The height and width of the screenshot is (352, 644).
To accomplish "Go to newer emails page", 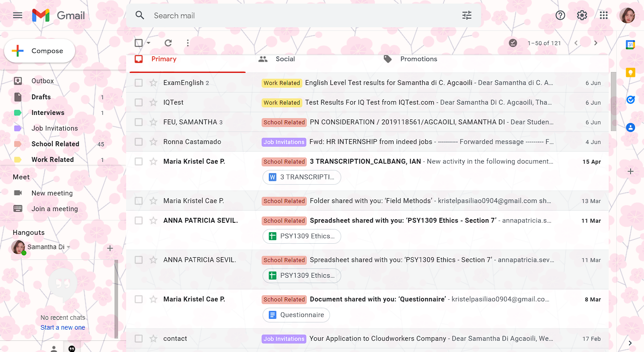I will 576,43.
